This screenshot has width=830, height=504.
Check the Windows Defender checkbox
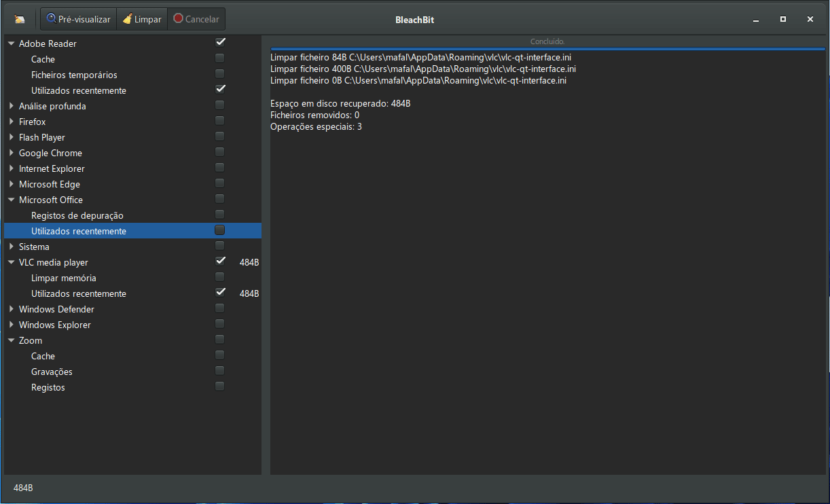(220, 308)
